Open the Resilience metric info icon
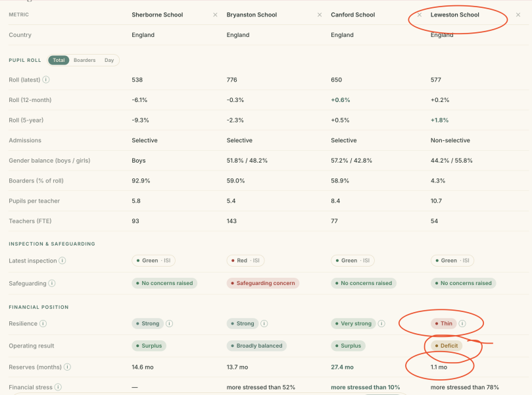The height and width of the screenshot is (395, 532). pos(43,323)
